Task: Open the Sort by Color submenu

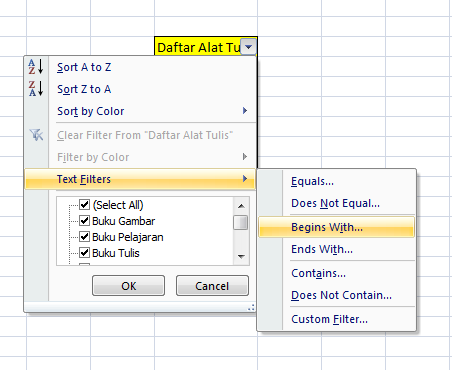Action: point(140,111)
